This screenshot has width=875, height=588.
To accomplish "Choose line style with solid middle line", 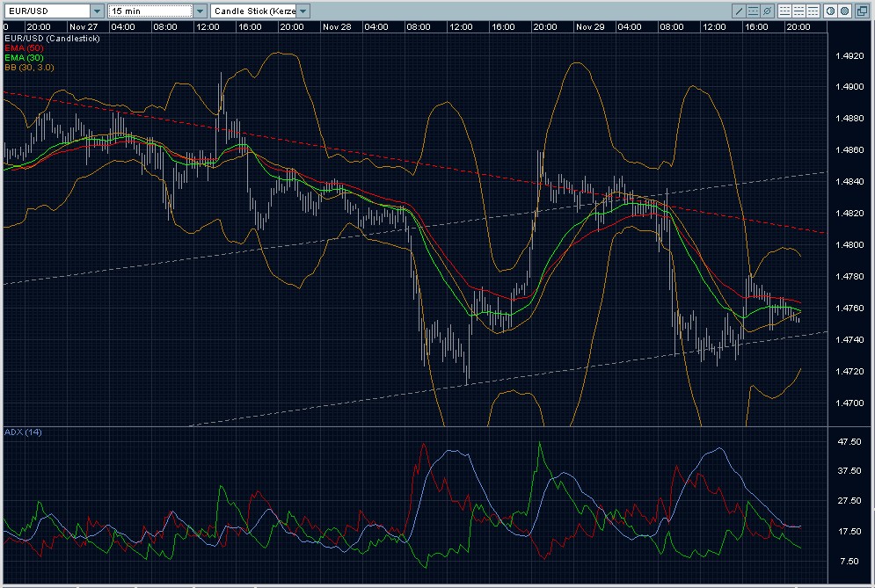I will click(798, 11).
